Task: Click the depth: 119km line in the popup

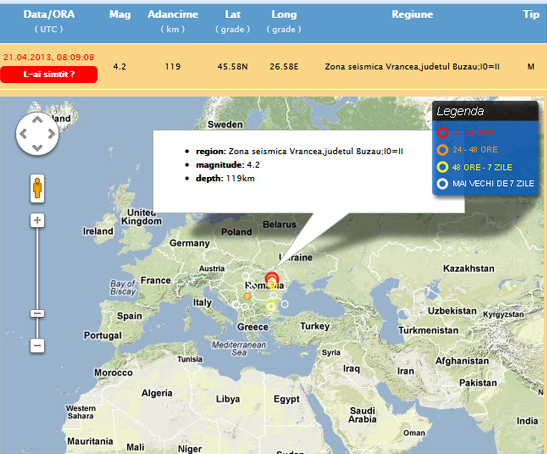Action: pos(225,179)
